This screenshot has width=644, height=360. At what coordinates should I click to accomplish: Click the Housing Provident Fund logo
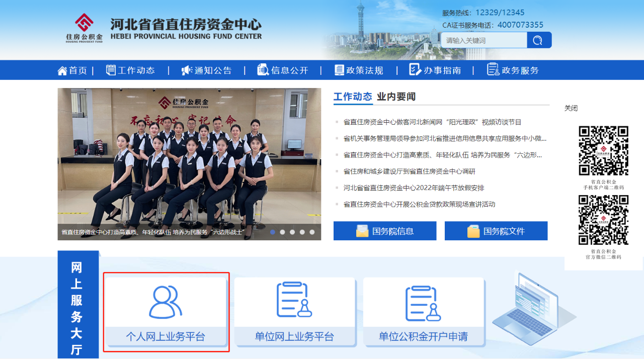click(x=84, y=28)
